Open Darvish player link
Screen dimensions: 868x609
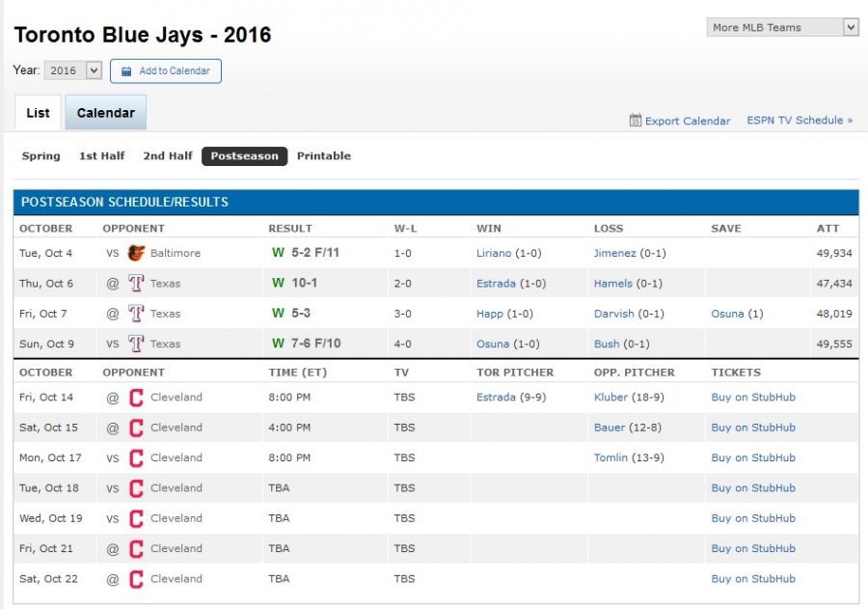coord(614,314)
